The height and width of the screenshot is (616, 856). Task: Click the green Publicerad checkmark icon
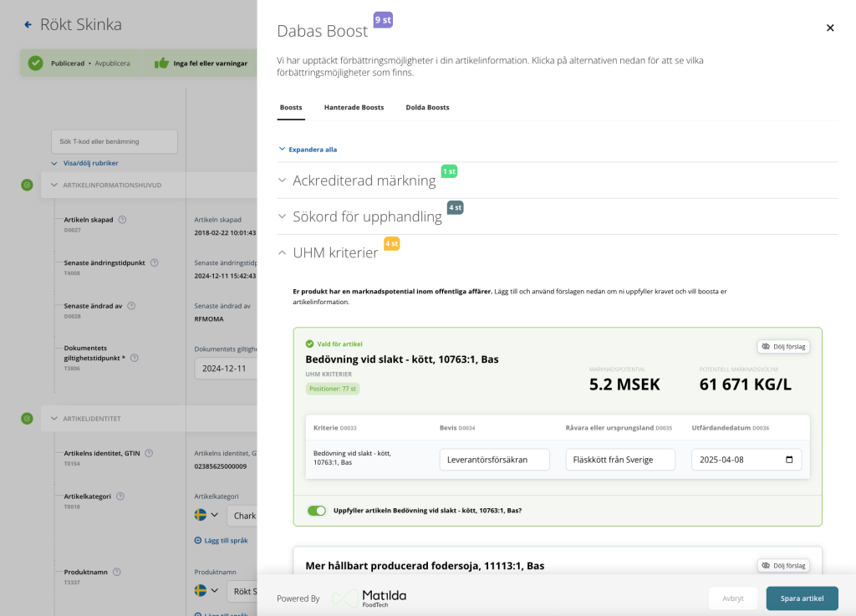pos(35,64)
